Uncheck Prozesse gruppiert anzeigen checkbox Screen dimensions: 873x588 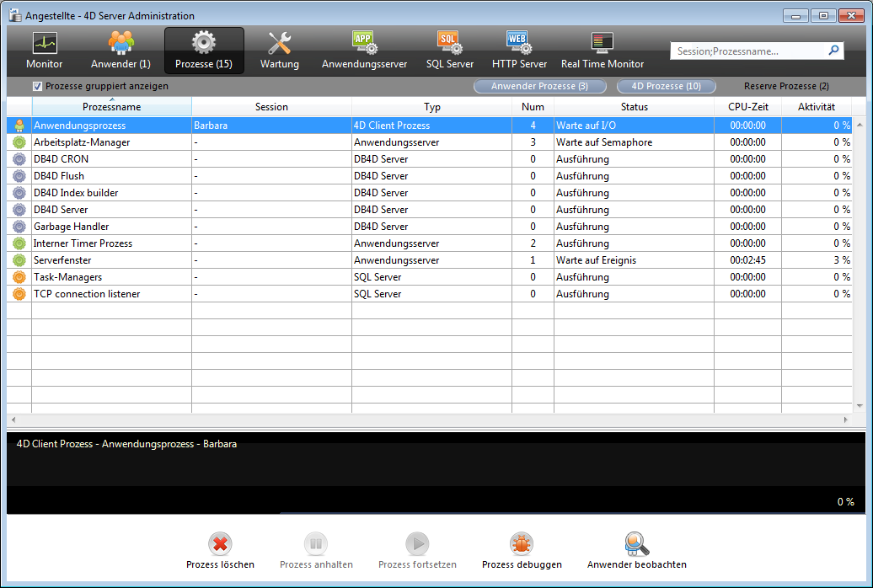37,86
